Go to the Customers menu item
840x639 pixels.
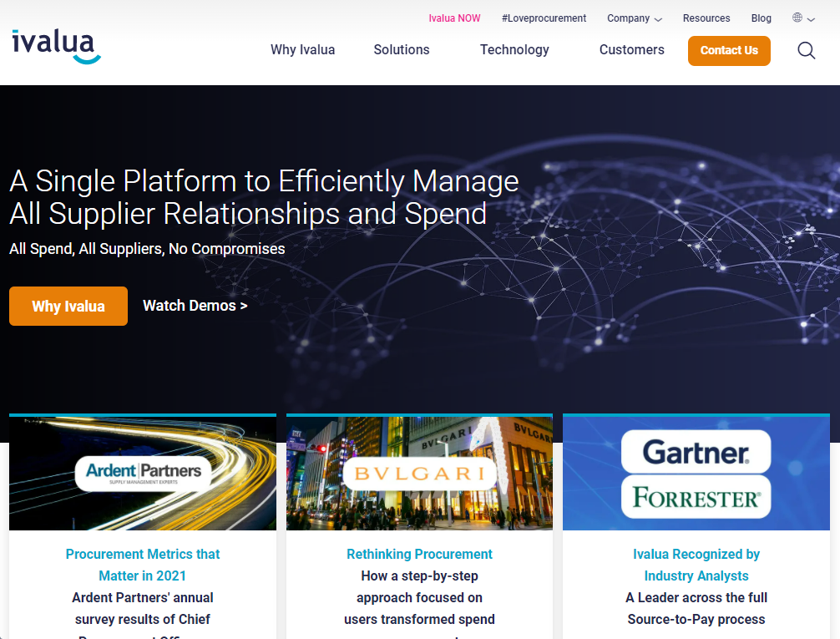[x=631, y=50]
